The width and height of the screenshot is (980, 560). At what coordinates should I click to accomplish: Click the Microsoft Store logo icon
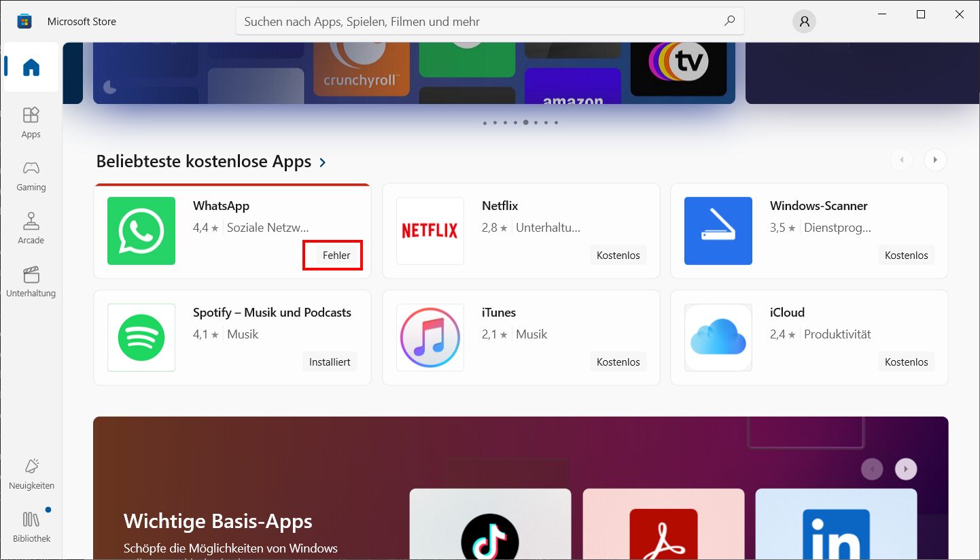click(x=24, y=21)
